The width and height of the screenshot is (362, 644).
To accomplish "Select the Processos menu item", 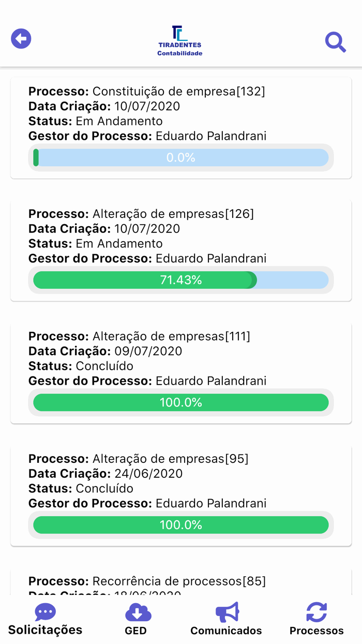I will coord(316,631).
